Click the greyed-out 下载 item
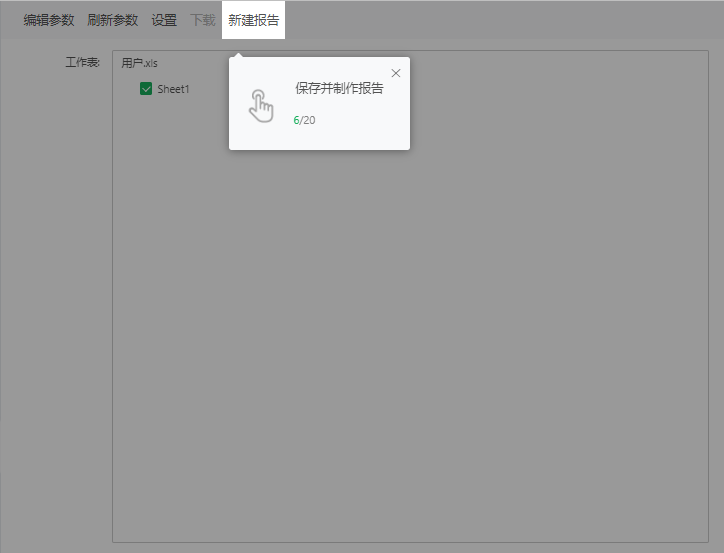 [x=203, y=20]
